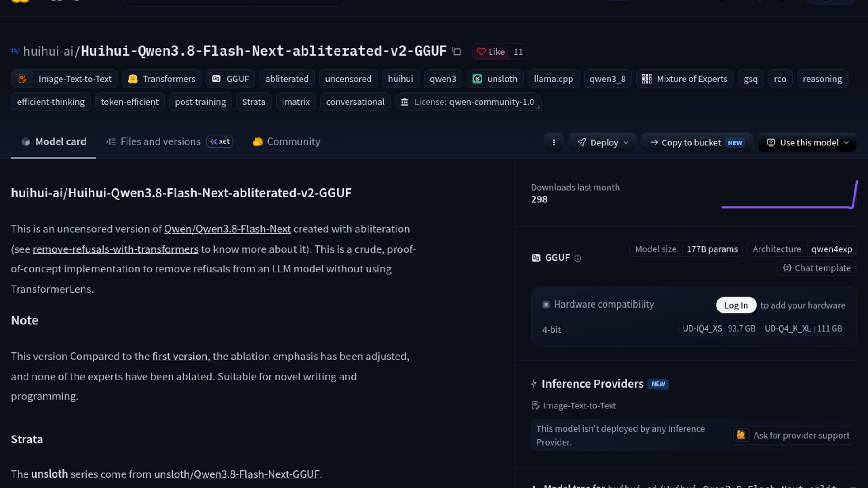Select the uncensored tag
The image size is (868, 488).
click(348, 79)
